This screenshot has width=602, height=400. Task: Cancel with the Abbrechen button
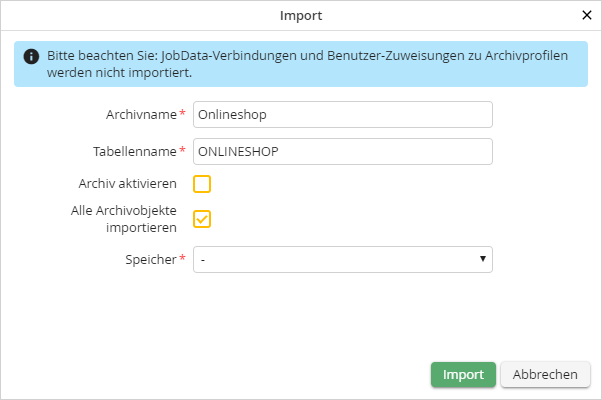545,375
